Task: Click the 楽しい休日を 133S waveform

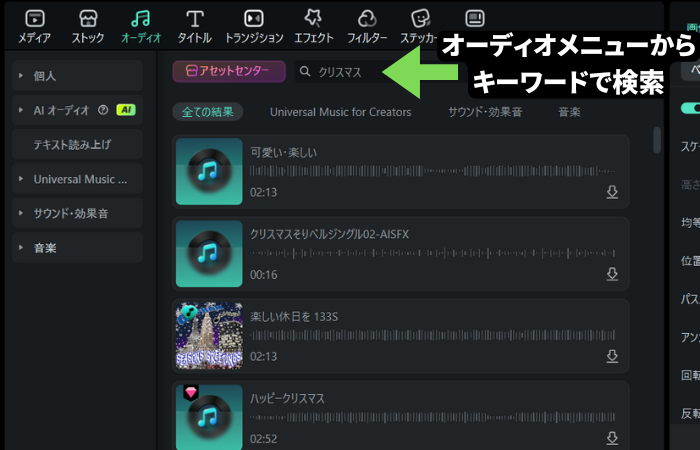Action: (432, 335)
